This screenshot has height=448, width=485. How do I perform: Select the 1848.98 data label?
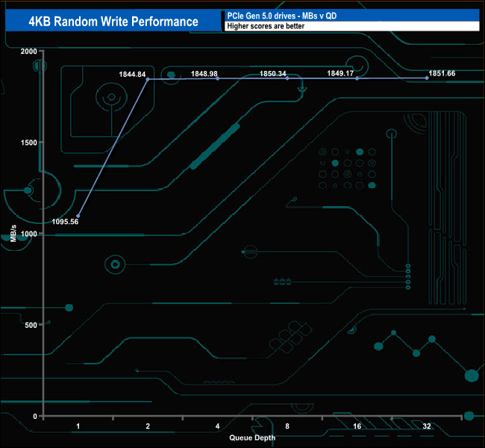click(204, 74)
